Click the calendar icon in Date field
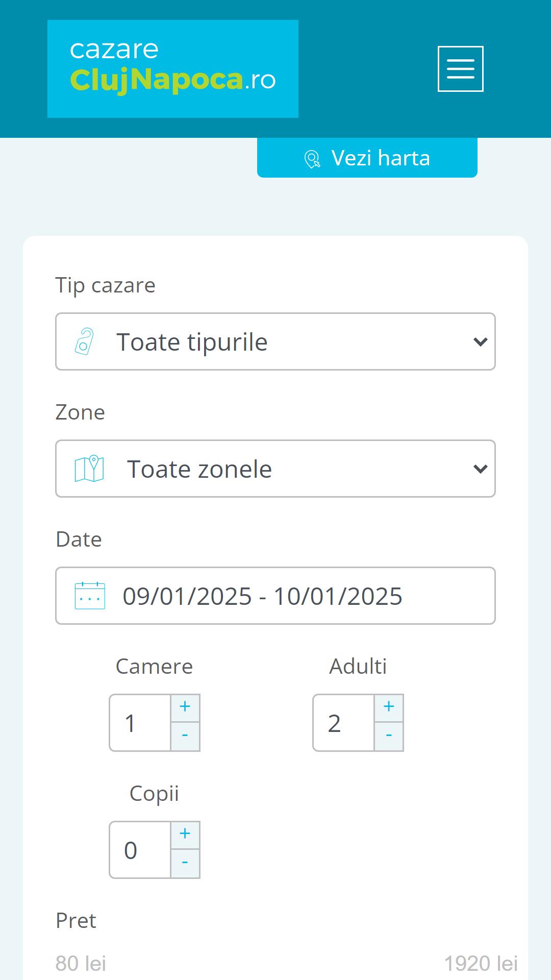Screen dimensions: 551x980 click(x=90, y=596)
